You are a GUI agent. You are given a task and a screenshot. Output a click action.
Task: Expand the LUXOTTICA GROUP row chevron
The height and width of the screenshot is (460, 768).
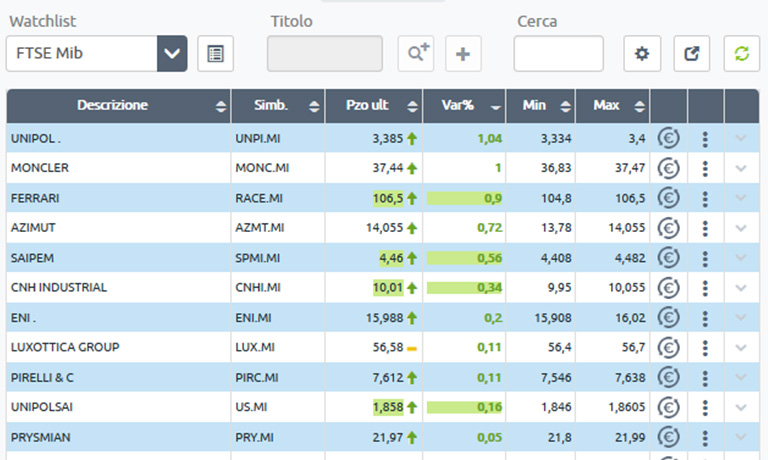click(741, 348)
